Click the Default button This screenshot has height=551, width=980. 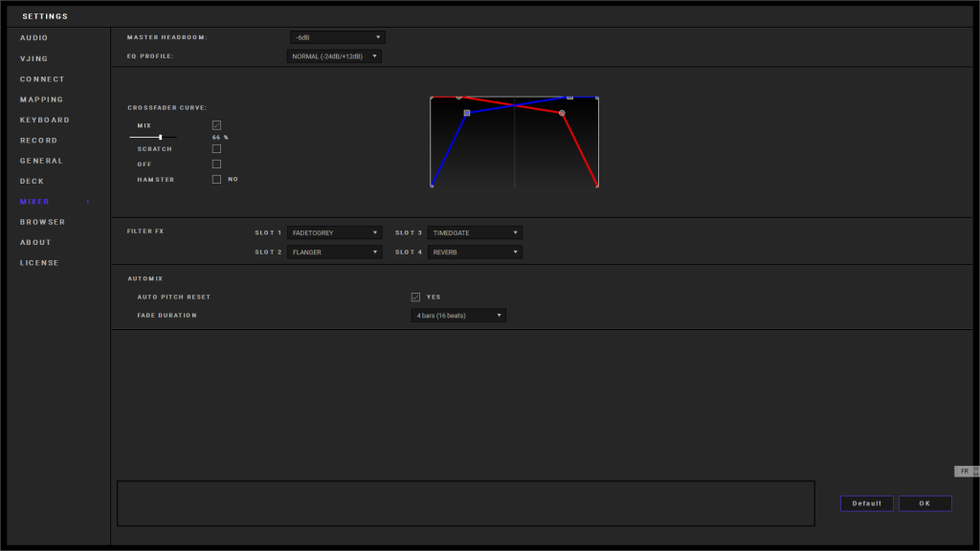866,503
